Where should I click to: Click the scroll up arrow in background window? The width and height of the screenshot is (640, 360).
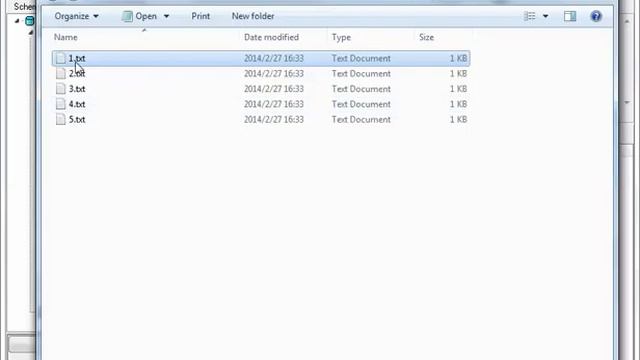tap(627, 20)
